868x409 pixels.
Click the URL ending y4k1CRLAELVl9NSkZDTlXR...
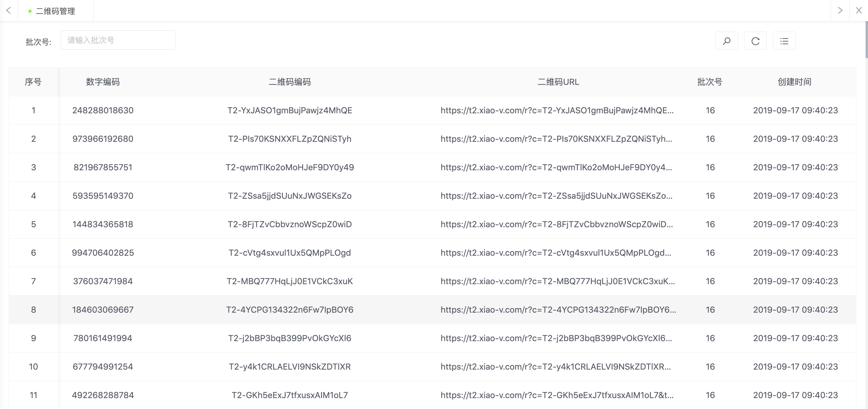(x=556, y=367)
